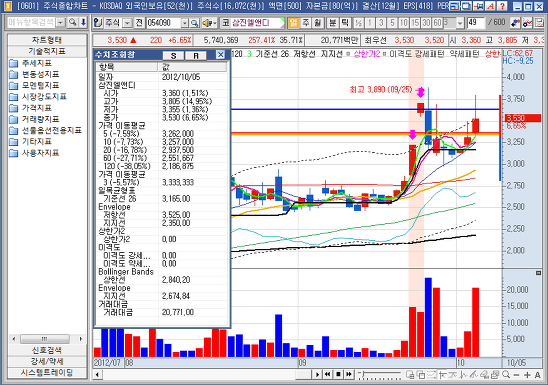Select the 30 interval button
Screen dimensions: 548x385
(x=426, y=23)
